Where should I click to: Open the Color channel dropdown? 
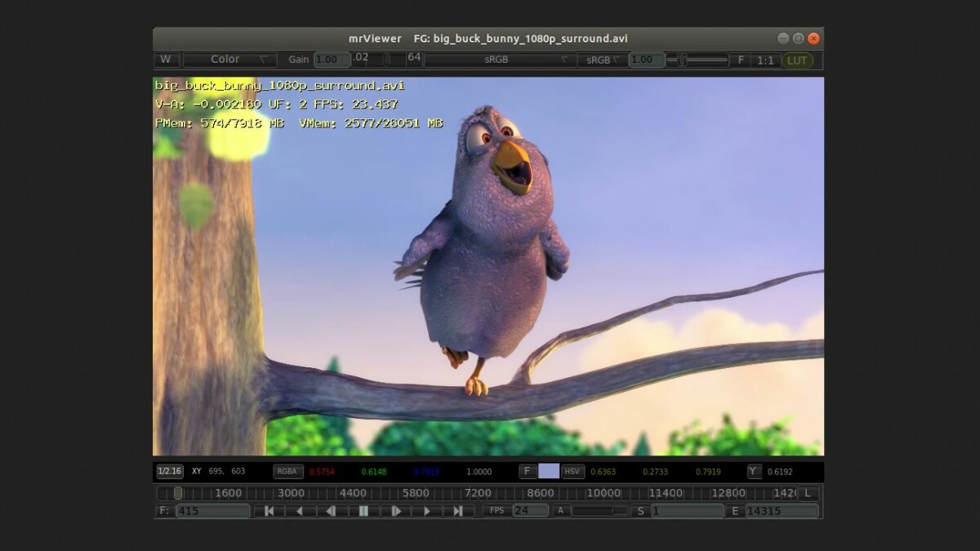[x=229, y=60]
